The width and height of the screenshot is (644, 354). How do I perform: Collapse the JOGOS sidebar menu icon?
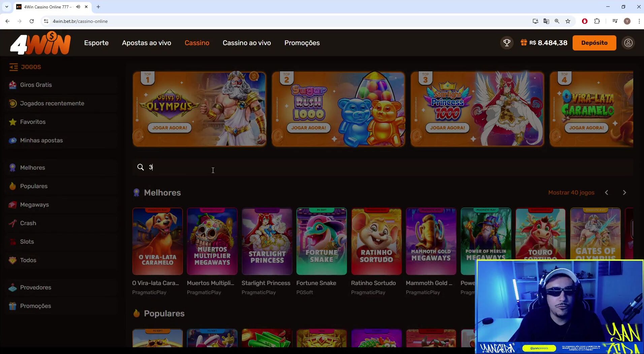pyautogui.click(x=13, y=67)
